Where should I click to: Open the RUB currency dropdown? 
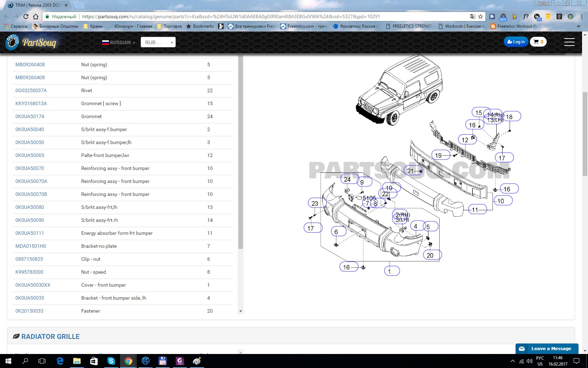point(158,42)
